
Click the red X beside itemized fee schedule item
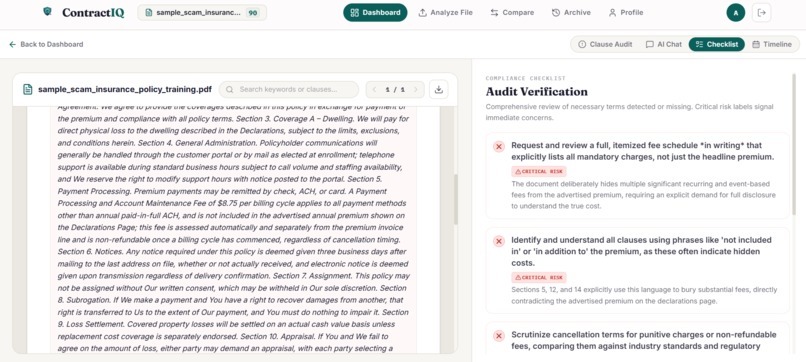click(499, 147)
